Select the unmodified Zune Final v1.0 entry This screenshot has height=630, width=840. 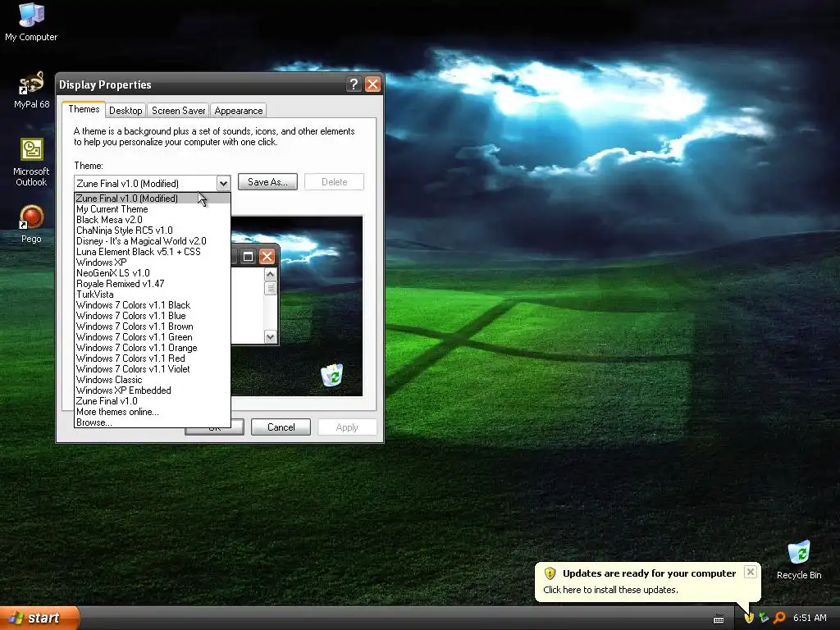[x=153, y=401]
